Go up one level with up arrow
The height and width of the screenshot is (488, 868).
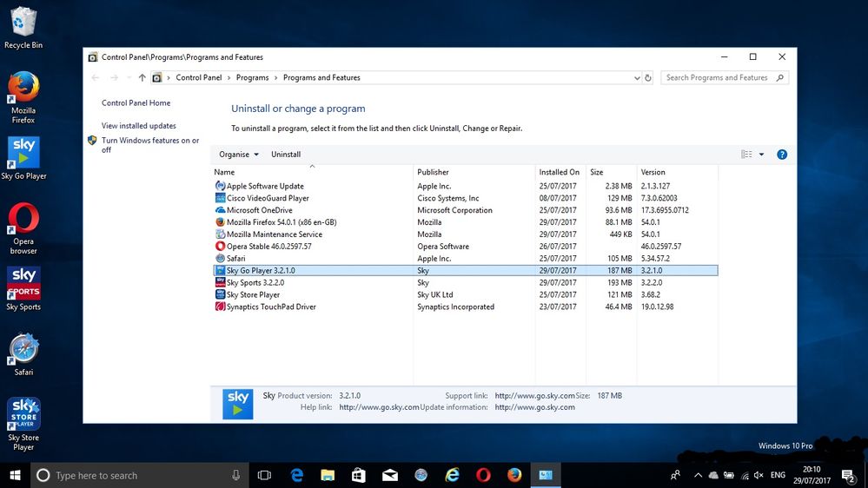[x=142, y=78]
